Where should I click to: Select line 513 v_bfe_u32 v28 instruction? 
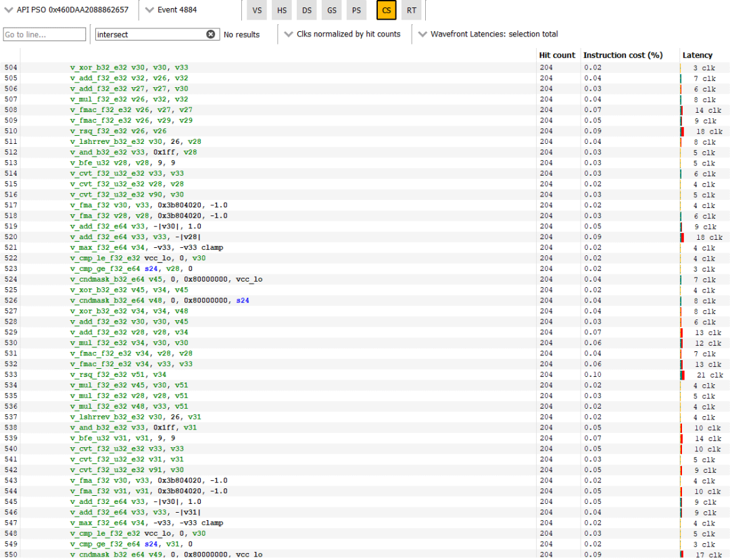(x=122, y=163)
